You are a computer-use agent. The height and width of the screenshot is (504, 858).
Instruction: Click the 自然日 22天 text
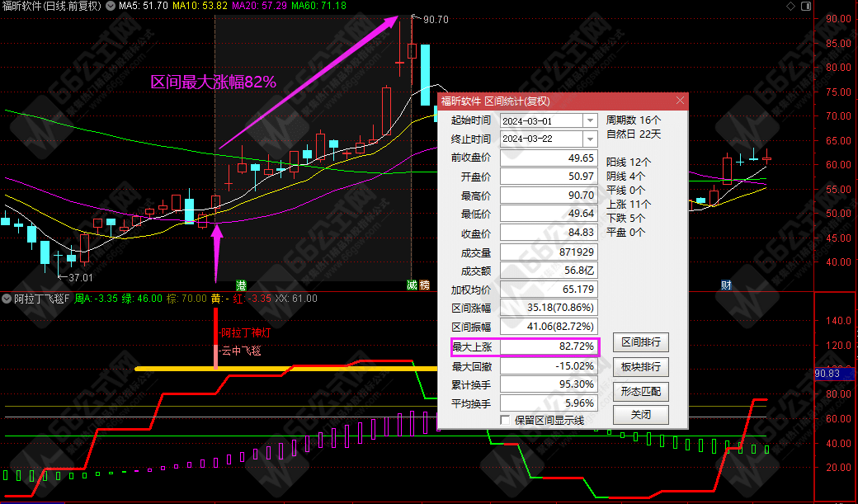point(634,134)
